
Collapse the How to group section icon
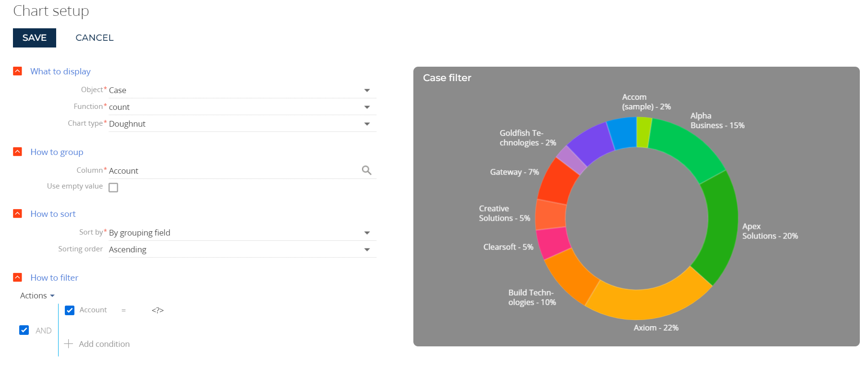point(17,152)
